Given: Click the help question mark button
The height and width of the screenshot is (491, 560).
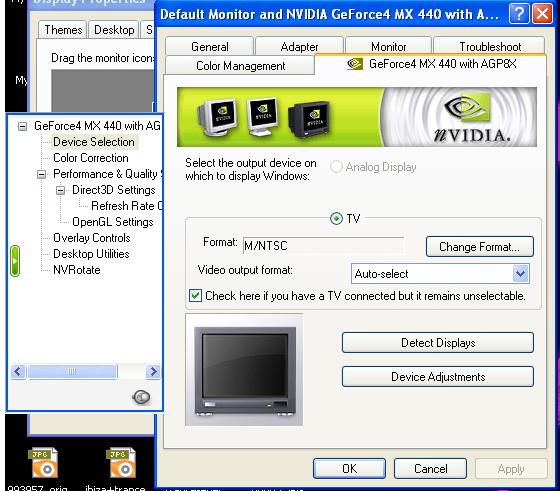Looking at the screenshot, I should pyautogui.click(x=519, y=14).
